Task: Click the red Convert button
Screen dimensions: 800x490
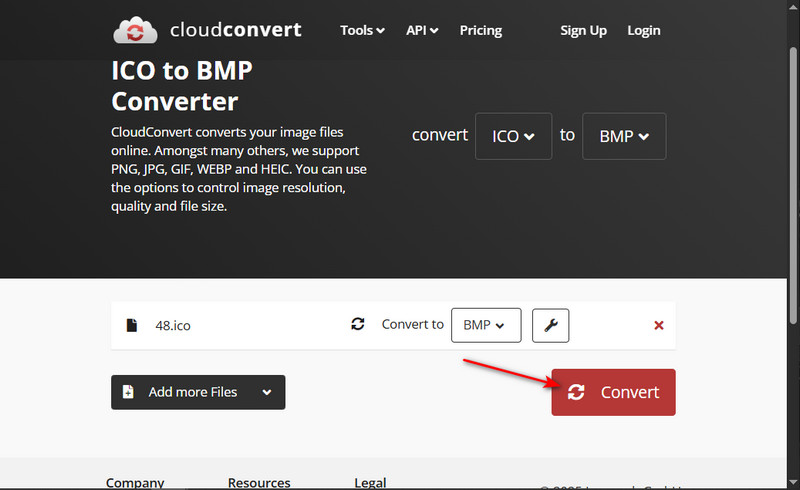Action: tap(613, 392)
